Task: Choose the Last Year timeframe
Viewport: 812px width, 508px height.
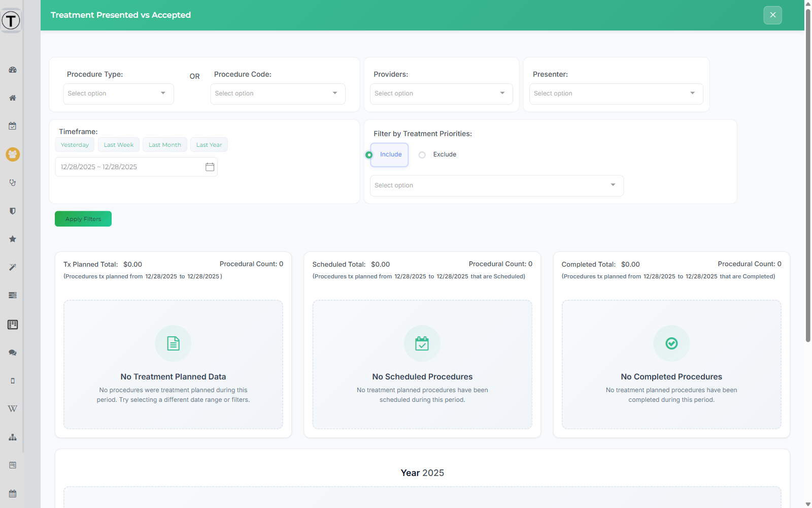Action: [x=209, y=145]
